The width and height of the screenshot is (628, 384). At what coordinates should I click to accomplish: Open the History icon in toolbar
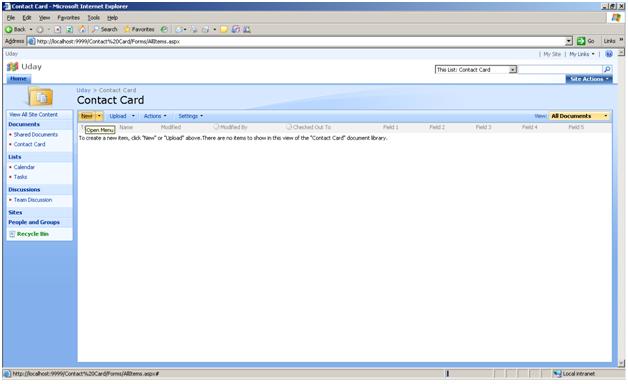pyautogui.click(x=164, y=29)
